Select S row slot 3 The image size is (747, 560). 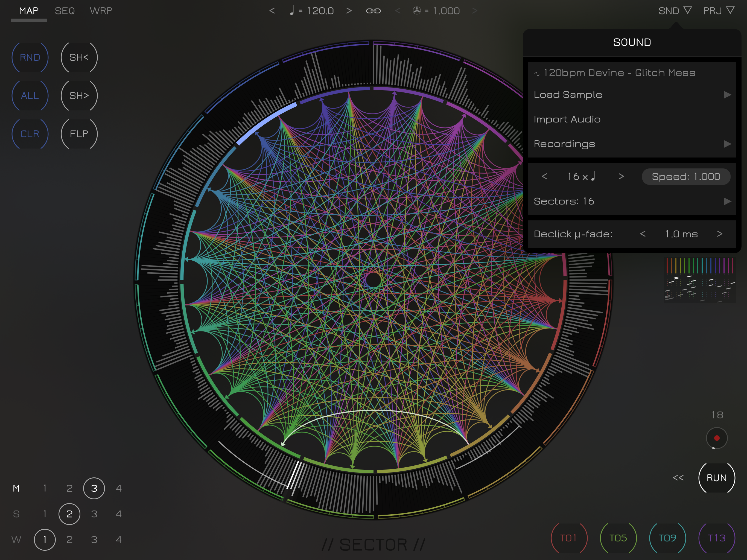(94, 514)
